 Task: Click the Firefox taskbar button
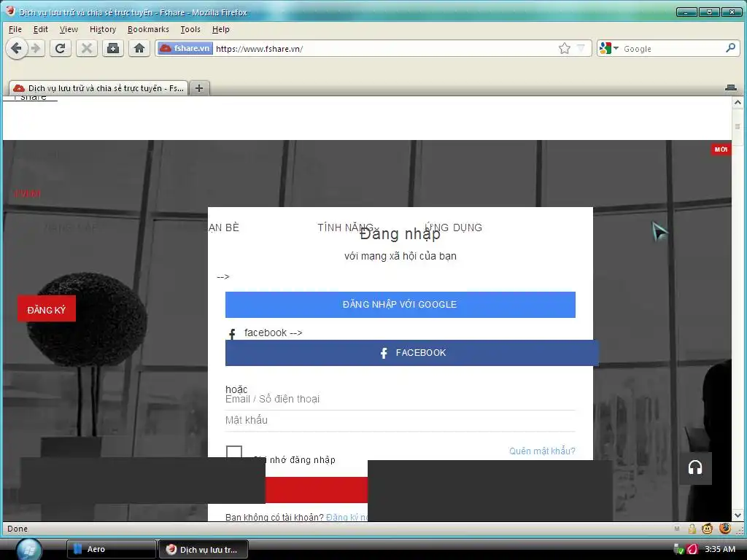pos(204,550)
